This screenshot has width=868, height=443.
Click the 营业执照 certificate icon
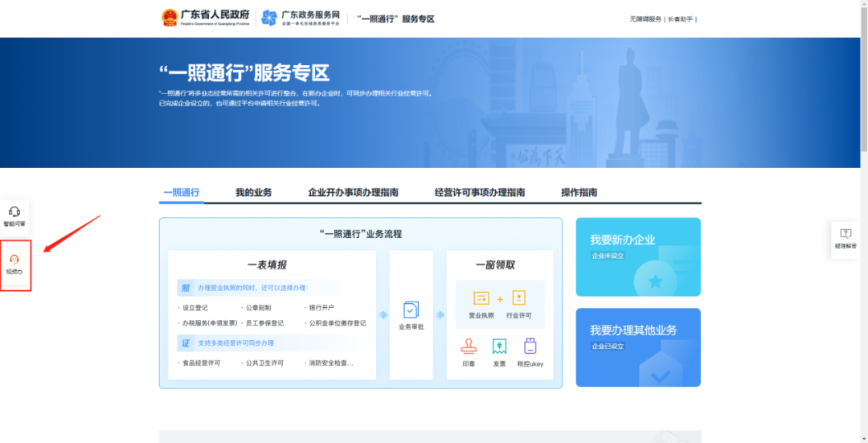[481, 298]
